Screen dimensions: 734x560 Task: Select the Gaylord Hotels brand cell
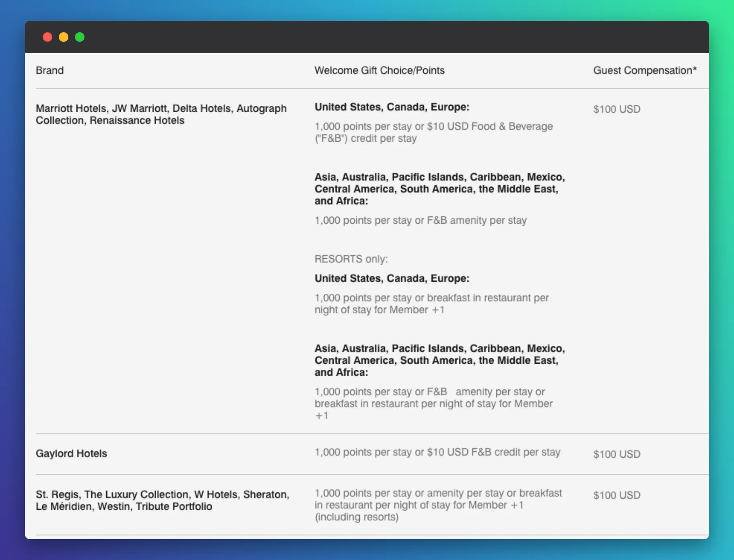click(x=71, y=453)
